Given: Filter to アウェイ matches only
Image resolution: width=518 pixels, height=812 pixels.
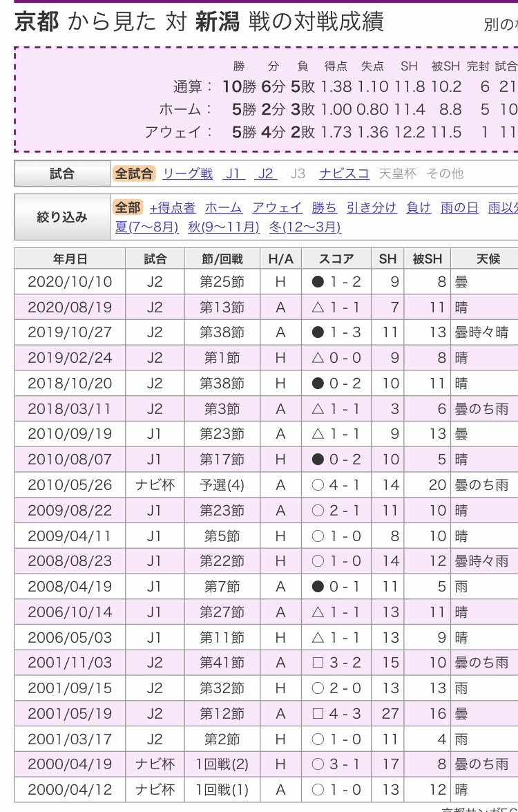Looking at the screenshot, I should click(x=277, y=207).
